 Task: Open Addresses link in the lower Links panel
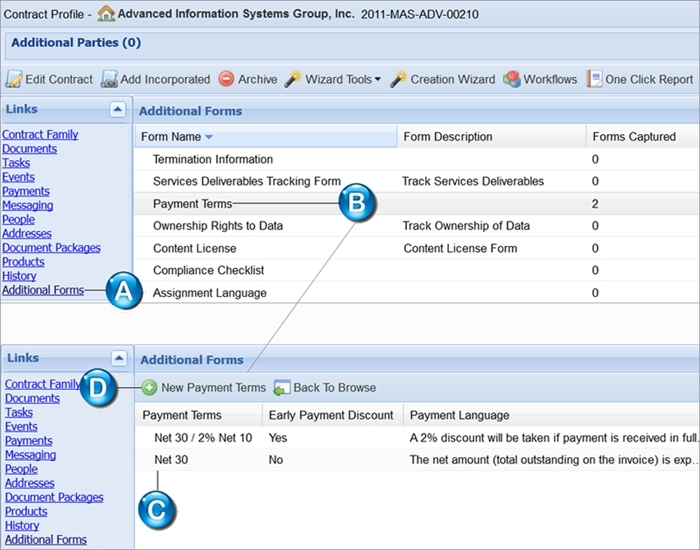29,483
